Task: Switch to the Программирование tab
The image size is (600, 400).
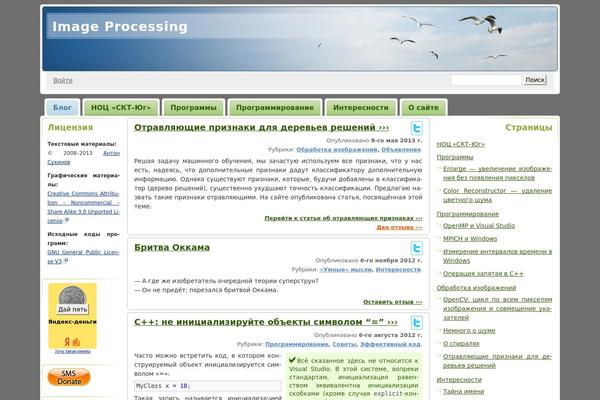Action: point(275,108)
